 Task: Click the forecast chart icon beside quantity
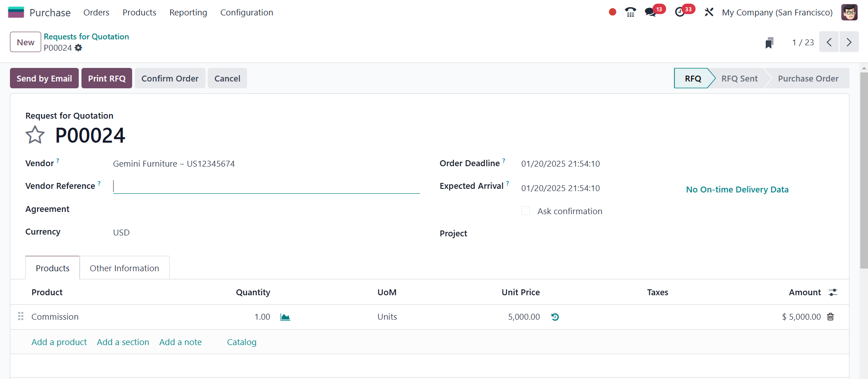pyautogui.click(x=285, y=317)
